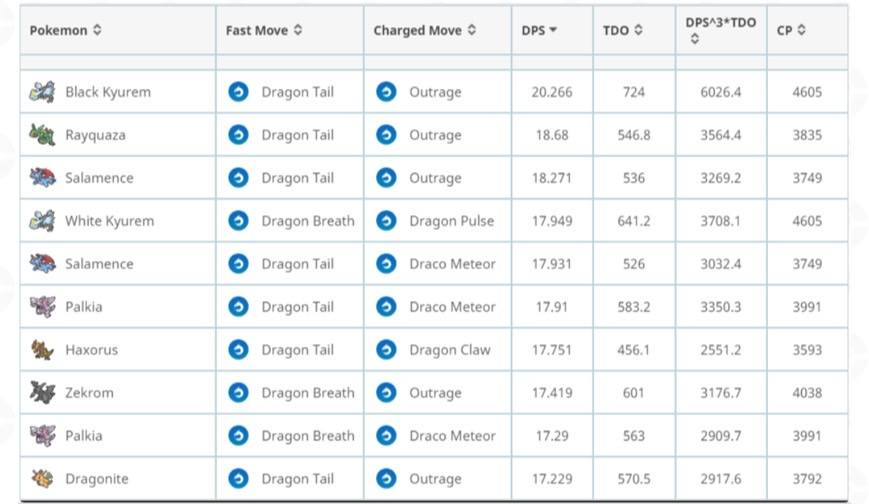Sort table by Charged Move column
This screenshot has height=504, width=869.
pyautogui.click(x=425, y=31)
